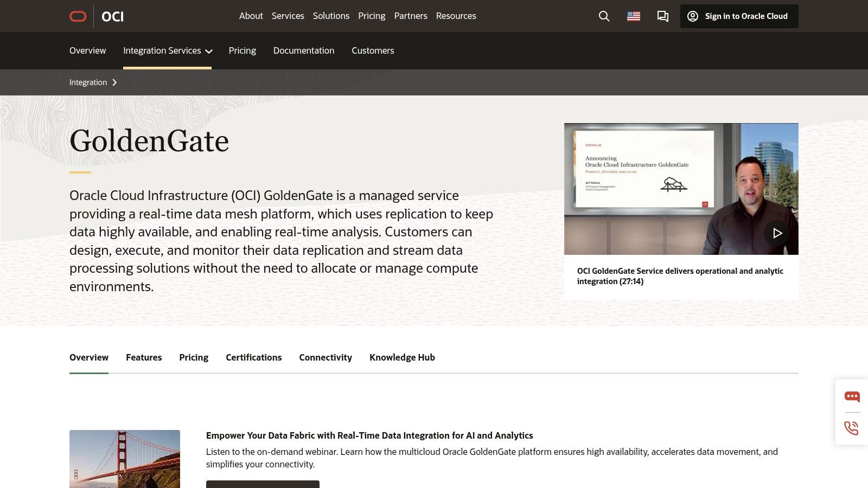Click the OCI text link
The height and width of the screenshot is (488, 868).
(x=112, y=17)
